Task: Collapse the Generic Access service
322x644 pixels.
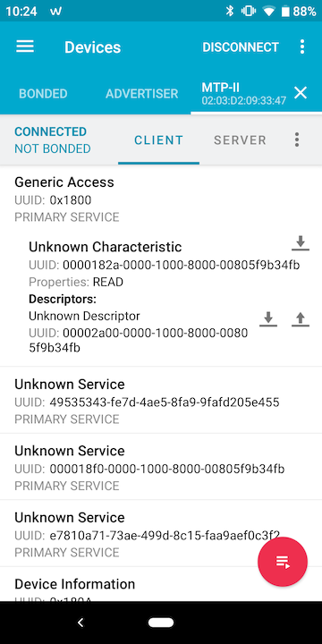Action: 161,199
